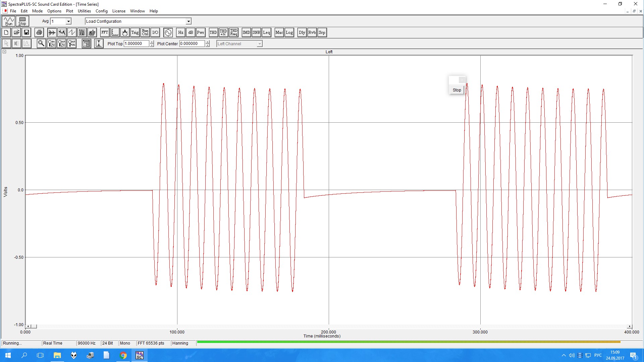Click the Zoom Out Full icon
644x362 pixels.
click(72, 44)
